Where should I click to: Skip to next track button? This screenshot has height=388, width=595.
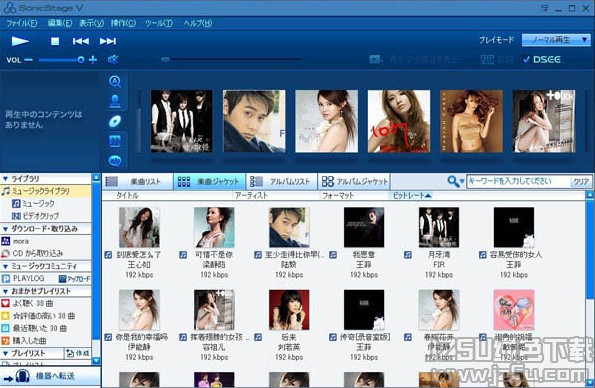pyautogui.click(x=108, y=41)
